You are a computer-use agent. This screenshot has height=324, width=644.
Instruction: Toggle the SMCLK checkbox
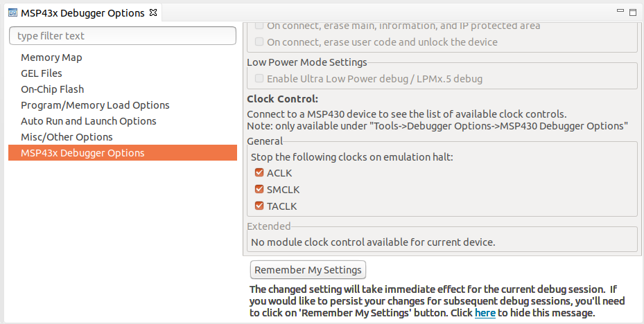click(260, 189)
